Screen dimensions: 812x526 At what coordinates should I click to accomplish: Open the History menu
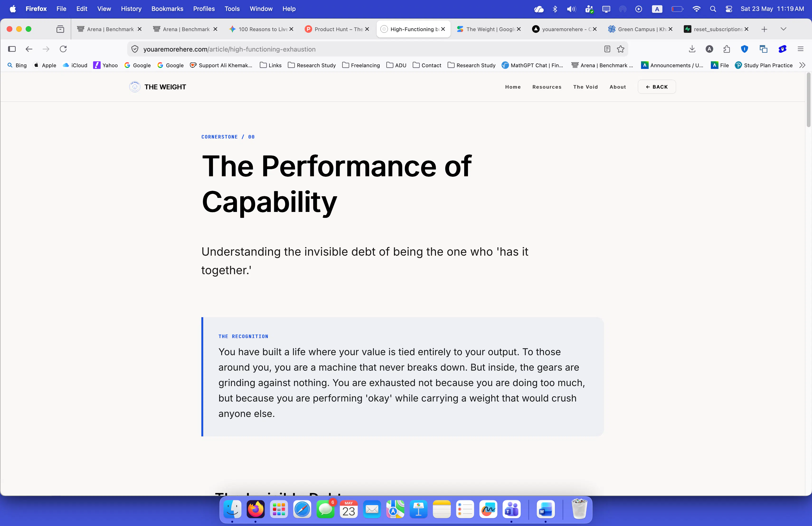[131, 9]
